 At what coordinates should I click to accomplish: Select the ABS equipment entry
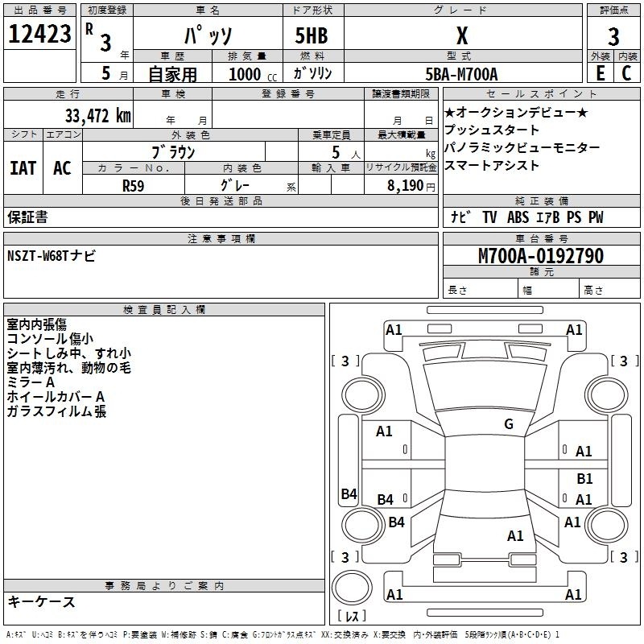[x=518, y=217]
